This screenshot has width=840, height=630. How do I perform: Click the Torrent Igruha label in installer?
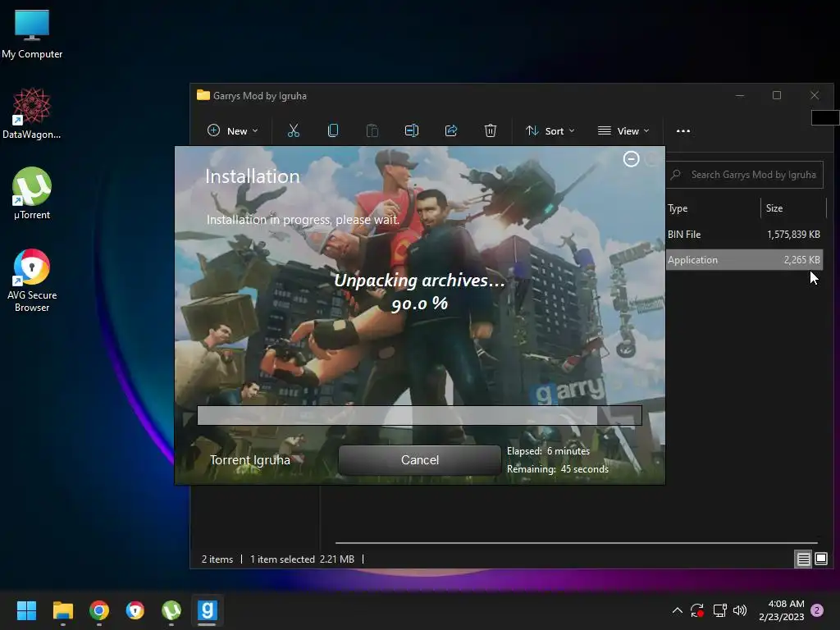(x=249, y=460)
